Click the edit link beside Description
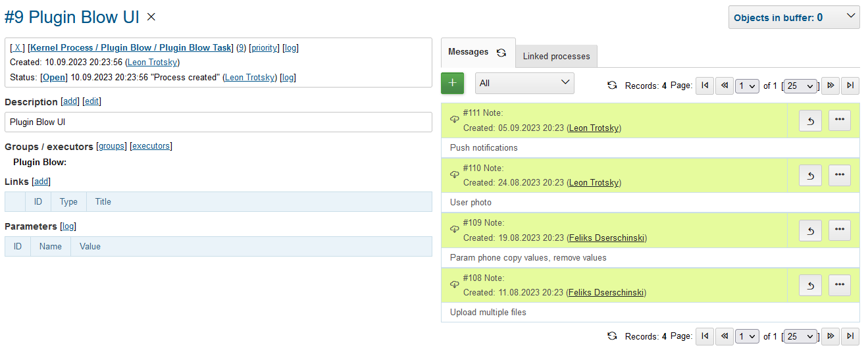The width and height of the screenshot is (868, 356). [91, 102]
